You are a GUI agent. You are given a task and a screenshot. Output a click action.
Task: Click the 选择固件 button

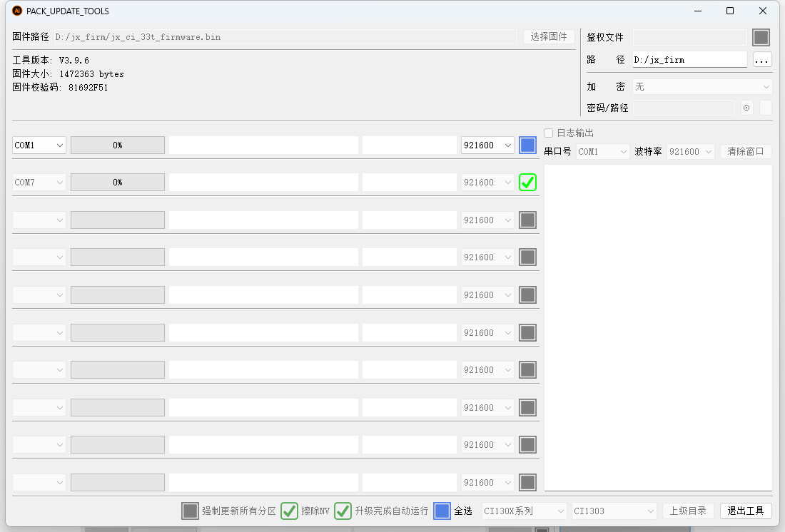click(549, 37)
